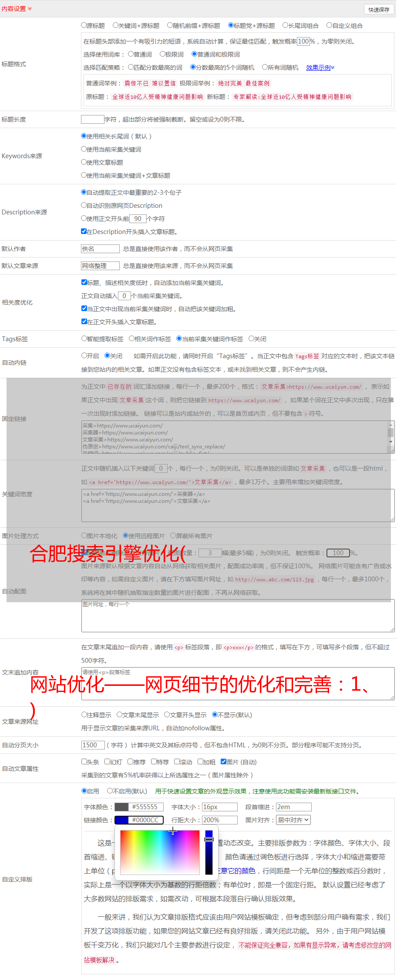Select 注释显示 source URL radio
Screen dimensions: 397x980
84,715
